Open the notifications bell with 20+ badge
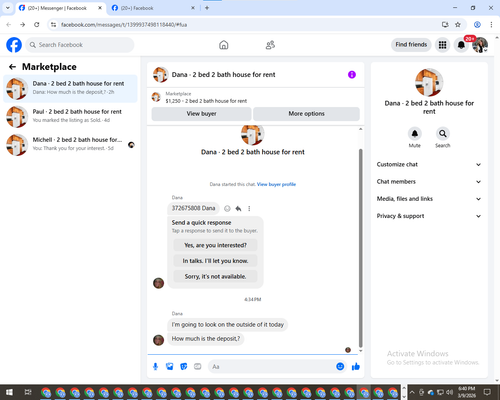This screenshot has height=400, width=500. tap(461, 45)
